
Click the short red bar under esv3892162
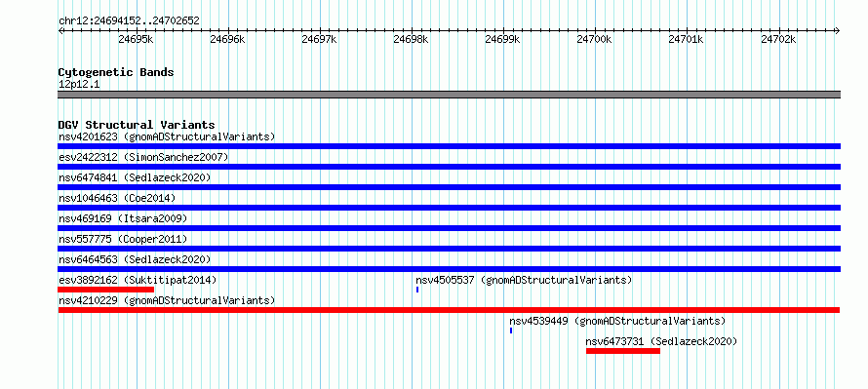click(105, 290)
